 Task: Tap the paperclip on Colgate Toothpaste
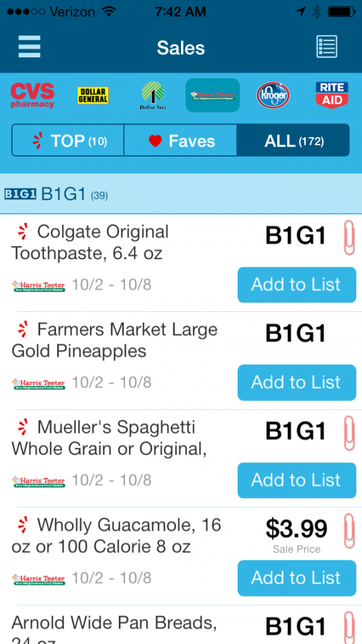[349, 237]
